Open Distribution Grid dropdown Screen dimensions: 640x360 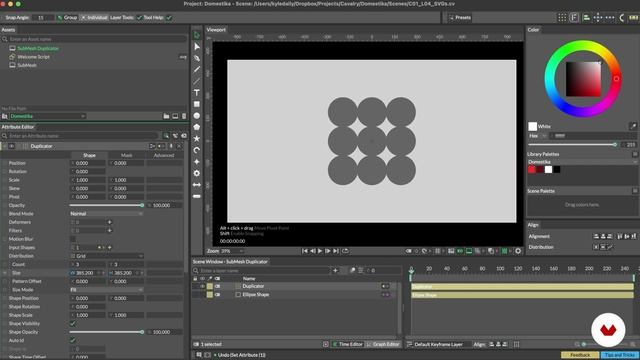pos(106,256)
